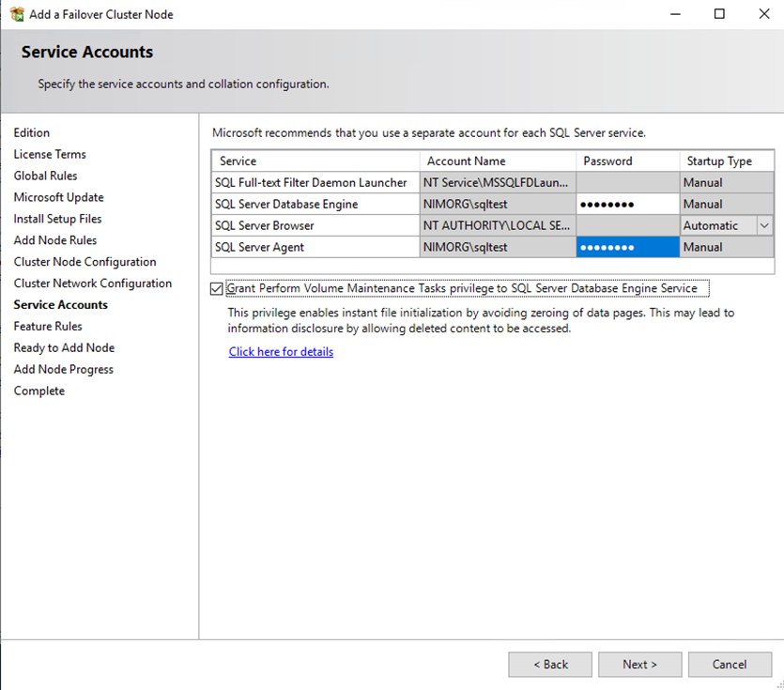The image size is (784, 690).
Task: Maximize the Add a Failover Cluster Node window
Action: point(719,14)
